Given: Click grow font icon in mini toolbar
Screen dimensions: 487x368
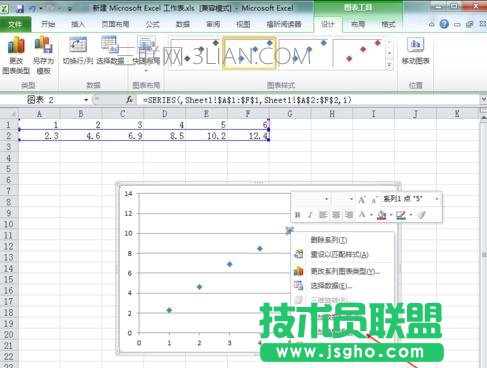Looking at the screenshot, I should pos(362,199).
